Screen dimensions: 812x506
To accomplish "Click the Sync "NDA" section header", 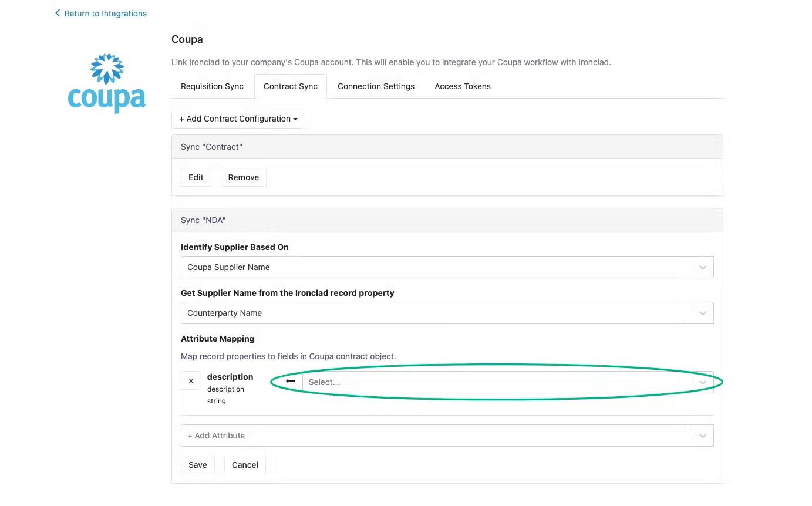I will coord(447,220).
